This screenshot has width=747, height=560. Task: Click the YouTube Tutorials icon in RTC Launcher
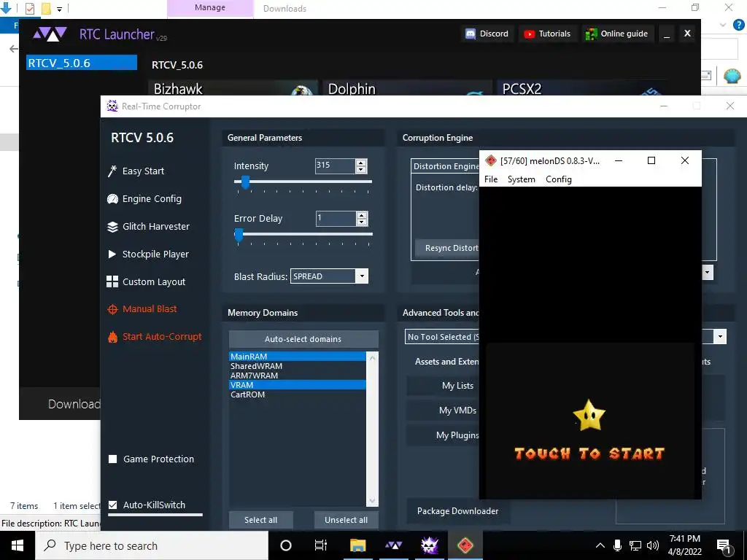530,34
